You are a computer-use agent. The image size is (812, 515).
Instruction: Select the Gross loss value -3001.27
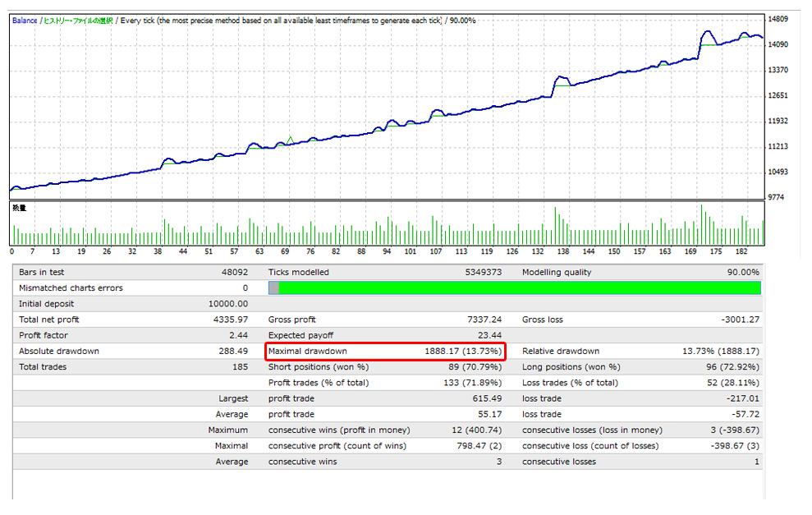coord(740,320)
